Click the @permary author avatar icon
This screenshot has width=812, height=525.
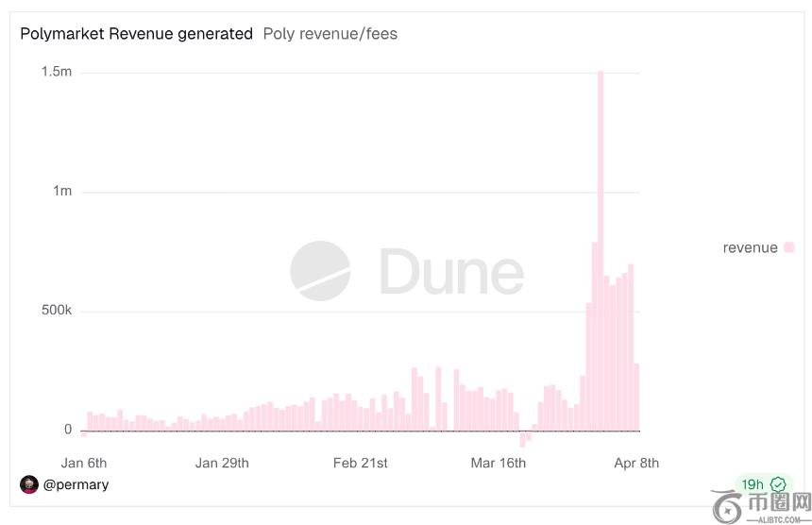29,484
